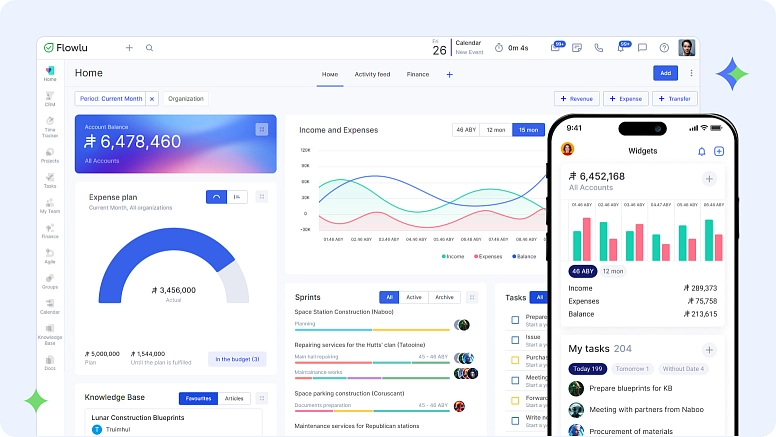Open Projects in the sidebar
Screen dimensions: 776x437
[x=50, y=155]
